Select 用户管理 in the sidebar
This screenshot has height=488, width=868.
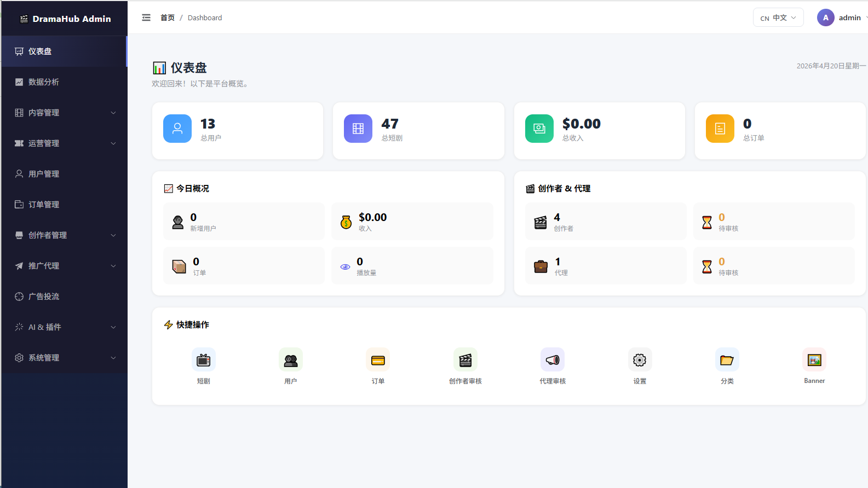(65, 174)
